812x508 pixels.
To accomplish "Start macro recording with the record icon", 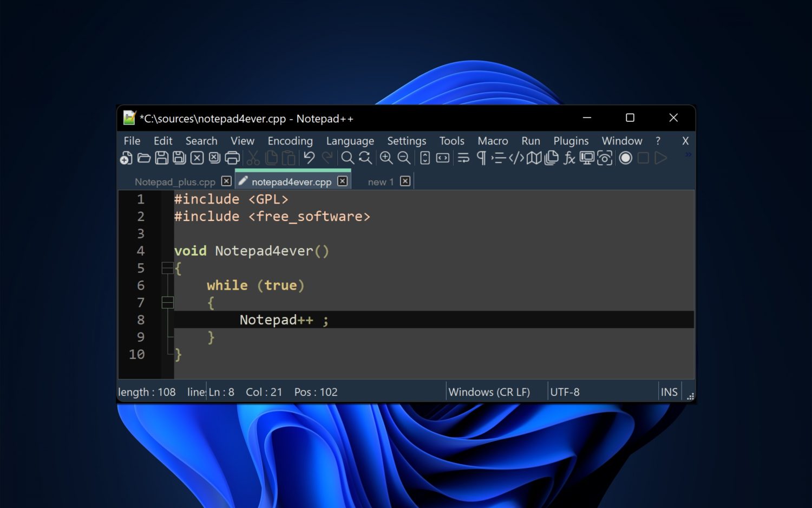I will pos(625,158).
